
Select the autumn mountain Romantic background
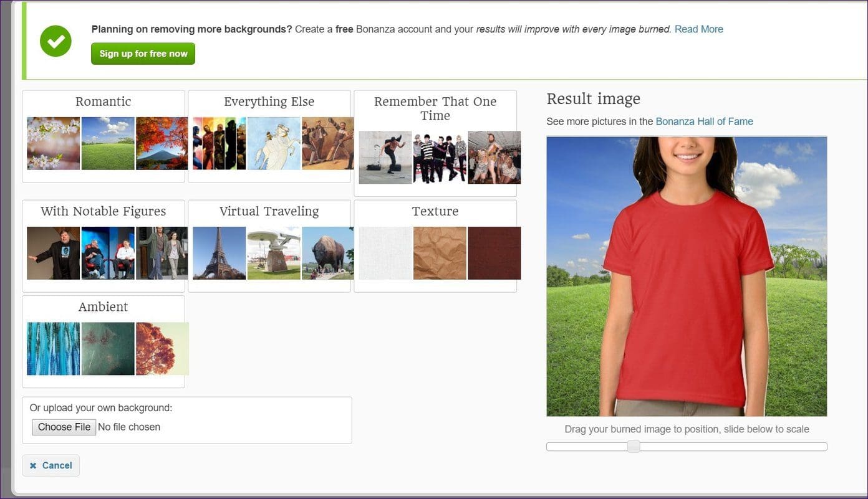pyautogui.click(x=162, y=143)
